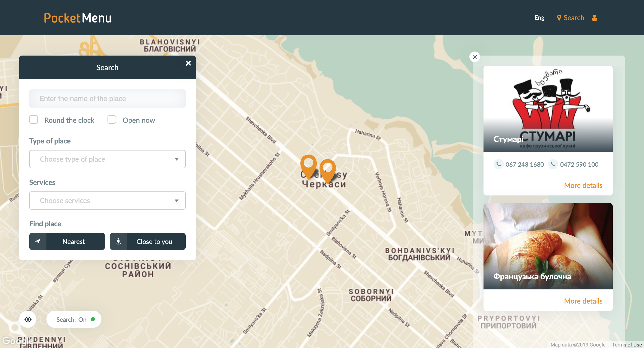Close the Search panel with X
This screenshot has width=644, height=348.
point(188,63)
